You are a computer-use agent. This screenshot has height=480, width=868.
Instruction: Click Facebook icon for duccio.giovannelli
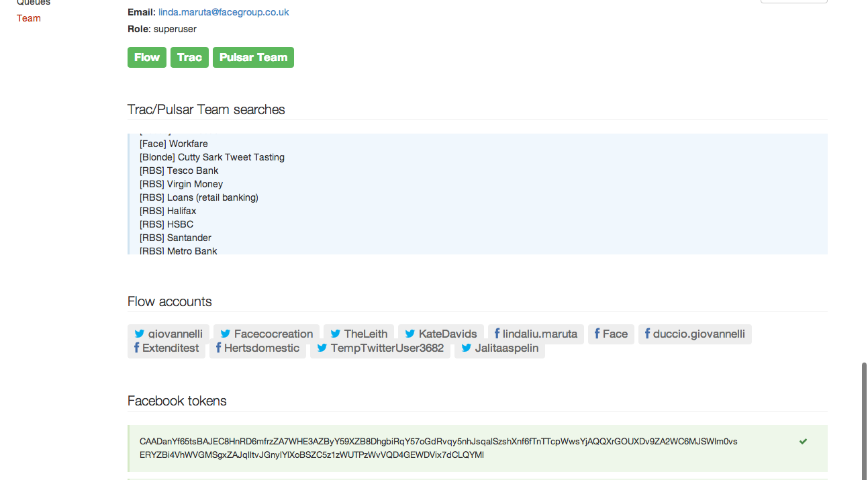[647, 334]
